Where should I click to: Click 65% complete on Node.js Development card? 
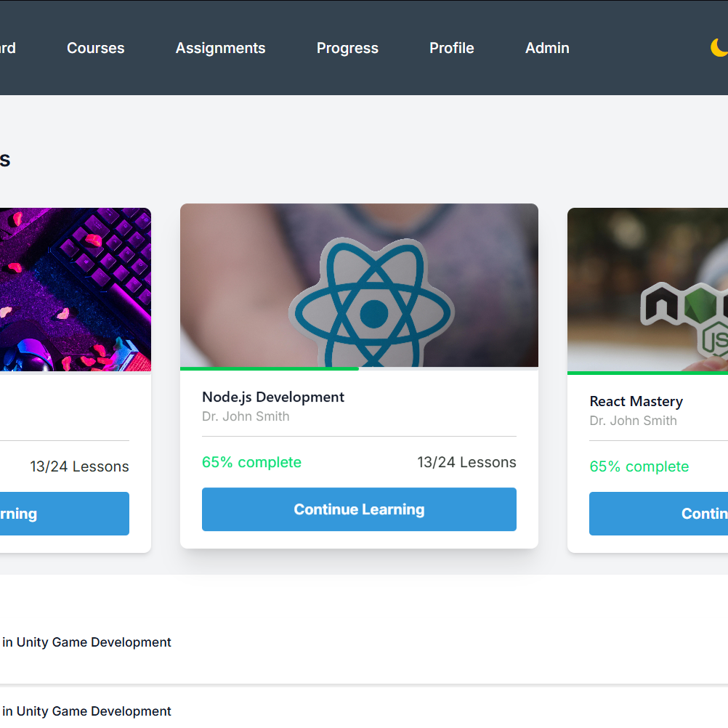251,462
